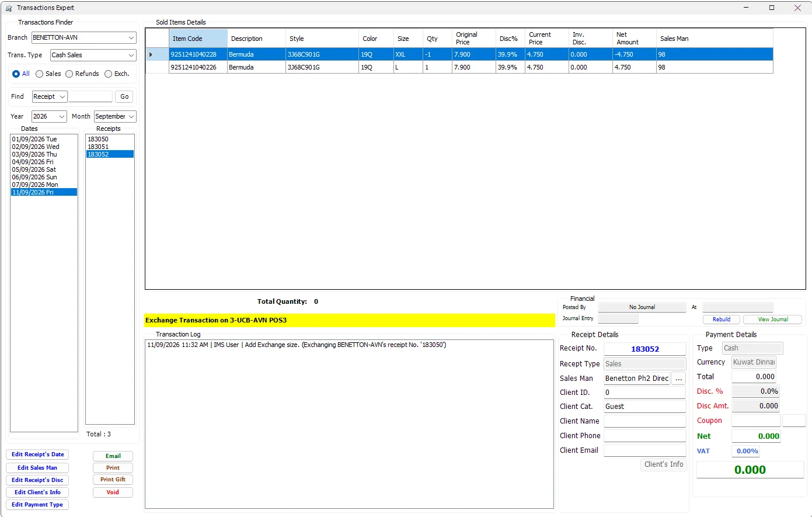Screen dimensions: 812x517
Task: Click the Client Email input field
Action: pyautogui.click(x=644, y=450)
